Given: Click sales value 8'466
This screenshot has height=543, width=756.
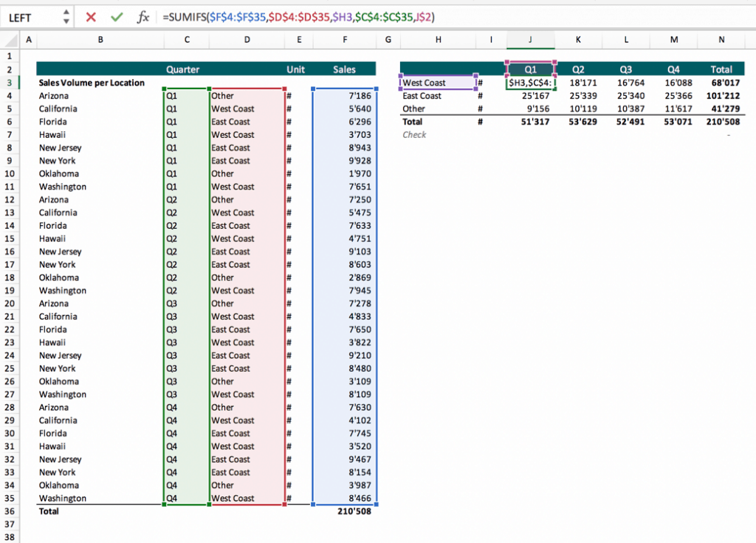Looking at the screenshot, I should point(360,498).
